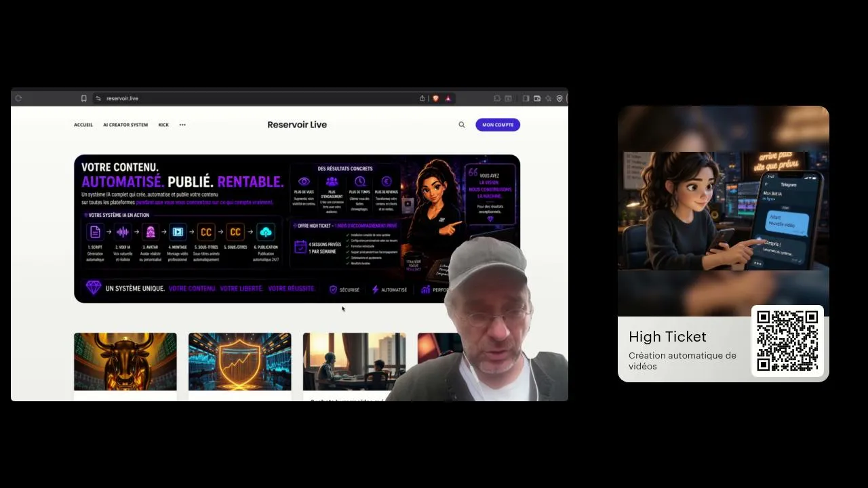Image resolution: width=868 pixels, height=488 pixels.
Task: Open the golden bull article thumbnail
Action: (125, 361)
